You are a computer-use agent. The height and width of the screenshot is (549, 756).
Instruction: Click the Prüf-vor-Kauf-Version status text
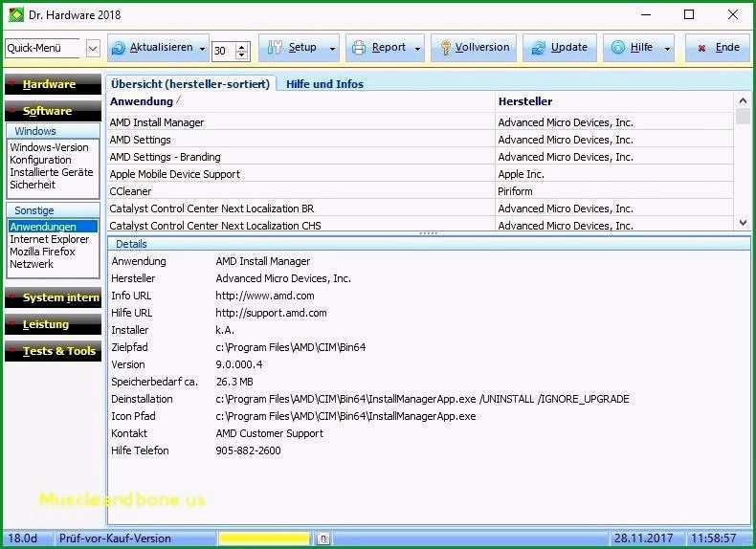tap(115, 538)
